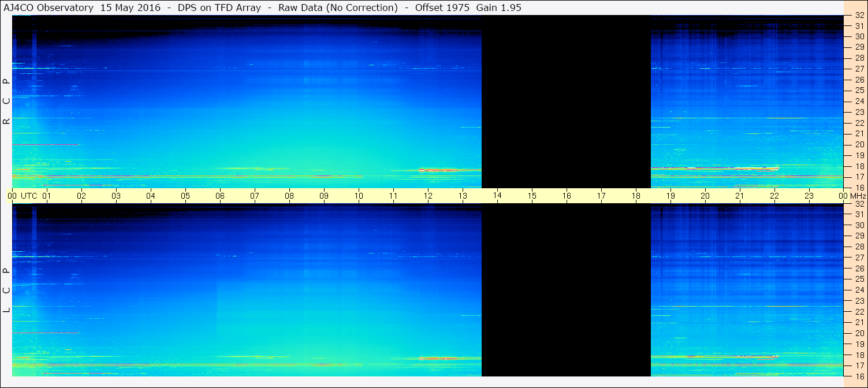Select the 16 hour mark on the UTC axis
This screenshot has width=868, height=388.
point(567,196)
